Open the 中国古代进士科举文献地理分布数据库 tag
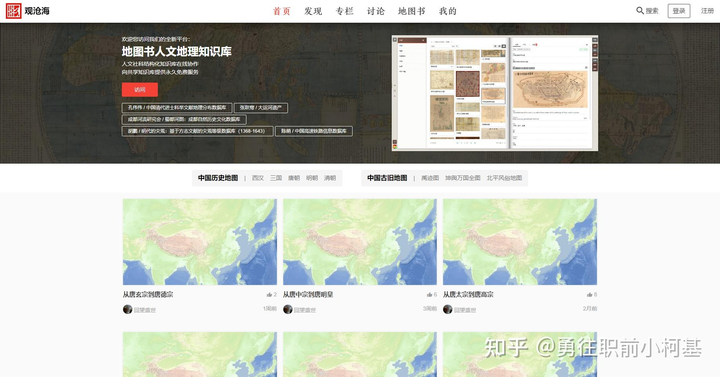Screen dimensions: 720x377 177,107
